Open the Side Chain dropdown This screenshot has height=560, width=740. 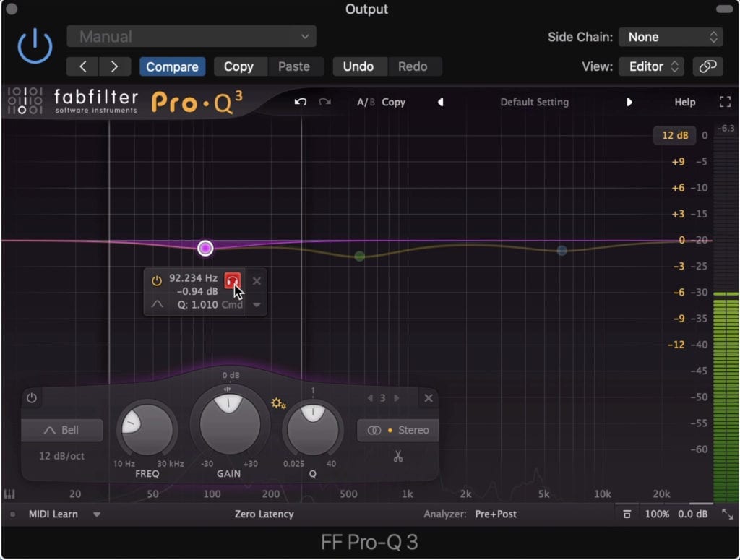point(671,37)
